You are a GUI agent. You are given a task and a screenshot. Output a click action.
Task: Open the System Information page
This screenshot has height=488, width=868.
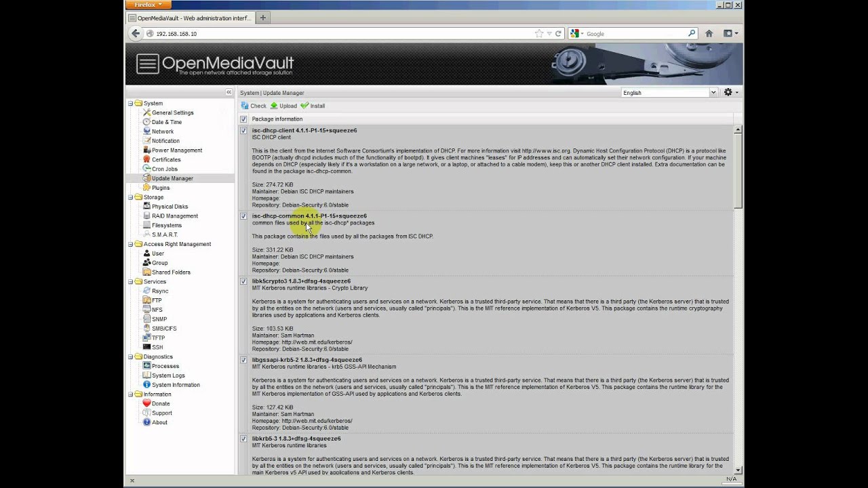point(175,385)
